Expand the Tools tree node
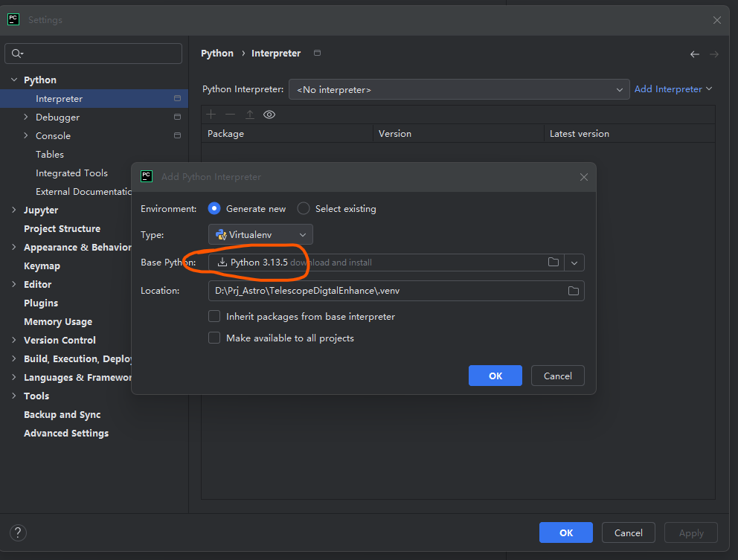The width and height of the screenshot is (738, 560). click(x=14, y=396)
